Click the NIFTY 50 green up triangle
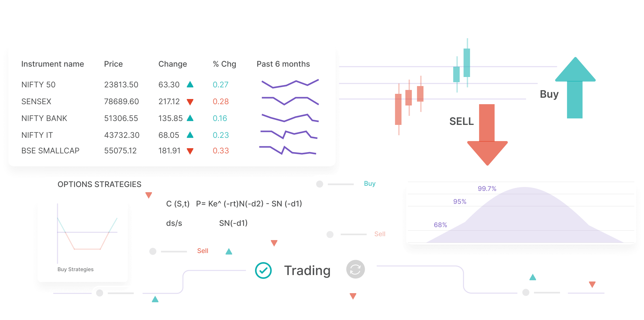The image size is (644, 320). tap(190, 84)
